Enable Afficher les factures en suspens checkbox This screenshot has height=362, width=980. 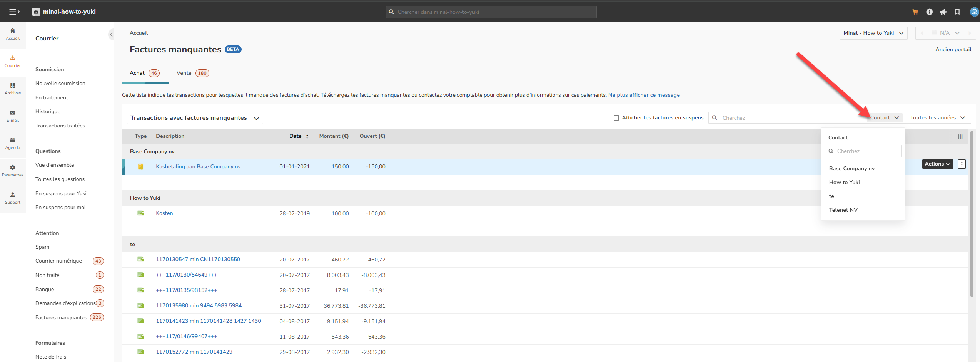(x=616, y=118)
